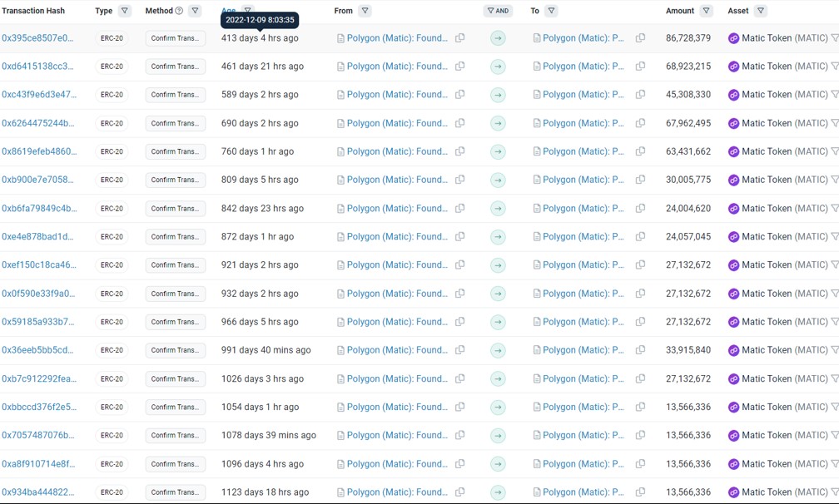Click the Transaction Hash column header

click(x=33, y=11)
